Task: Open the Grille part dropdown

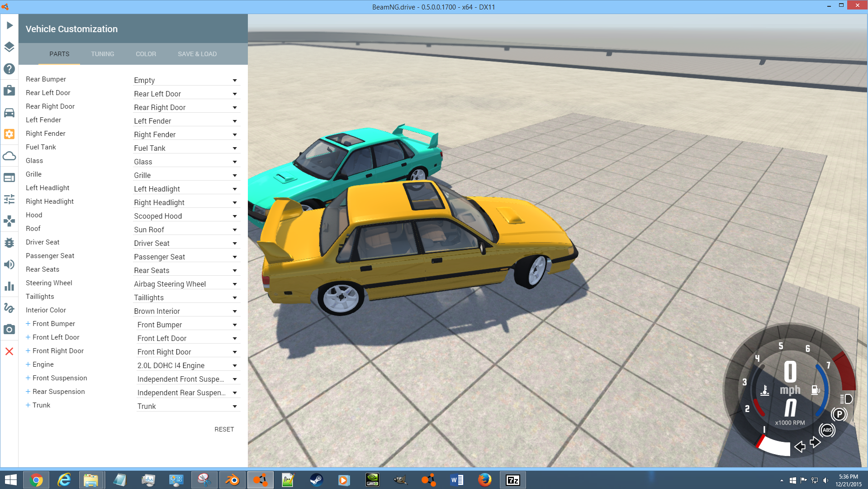Action: tap(186, 175)
